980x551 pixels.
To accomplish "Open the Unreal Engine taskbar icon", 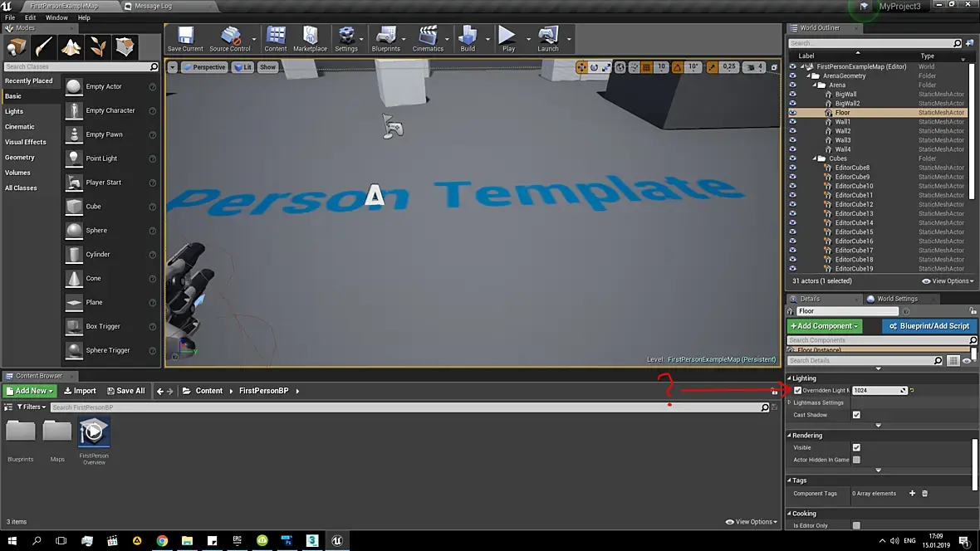I will [x=337, y=540].
